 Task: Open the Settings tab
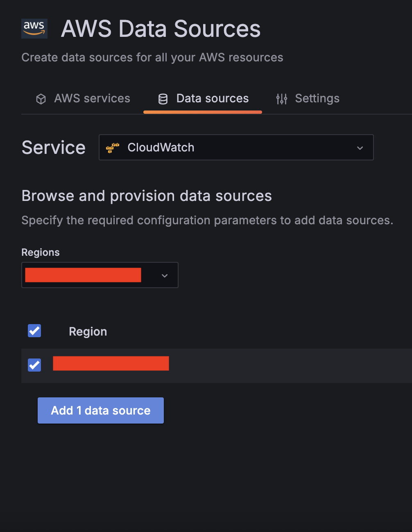point(308,99)
